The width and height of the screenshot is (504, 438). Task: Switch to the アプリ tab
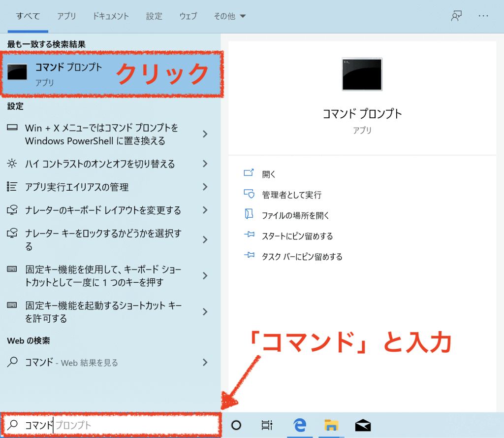pyautogui.click(x=66, y=16)
